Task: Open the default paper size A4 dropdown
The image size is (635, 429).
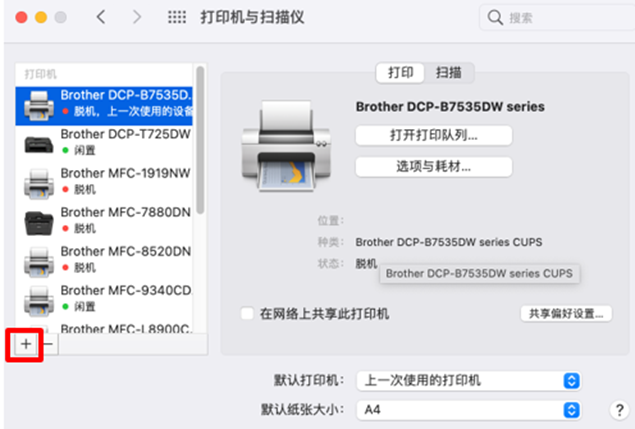Action: 469,410
